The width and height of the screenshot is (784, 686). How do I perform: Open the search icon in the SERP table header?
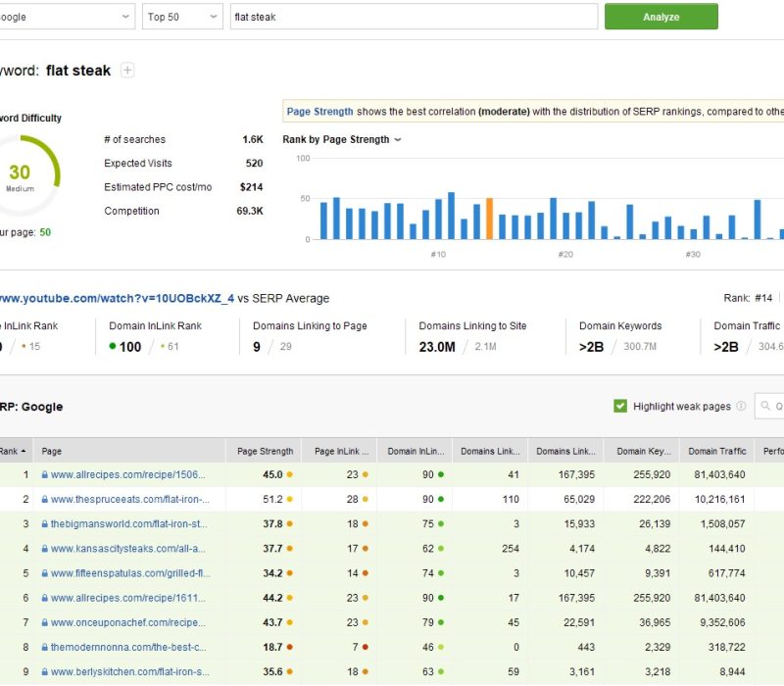tap(764, 406)
